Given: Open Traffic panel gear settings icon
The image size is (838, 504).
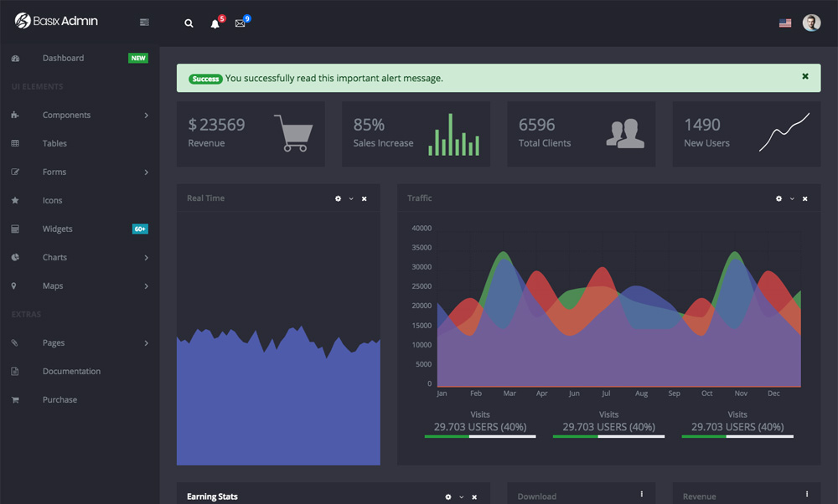Looking at the screenshot, I should [779, 198].
